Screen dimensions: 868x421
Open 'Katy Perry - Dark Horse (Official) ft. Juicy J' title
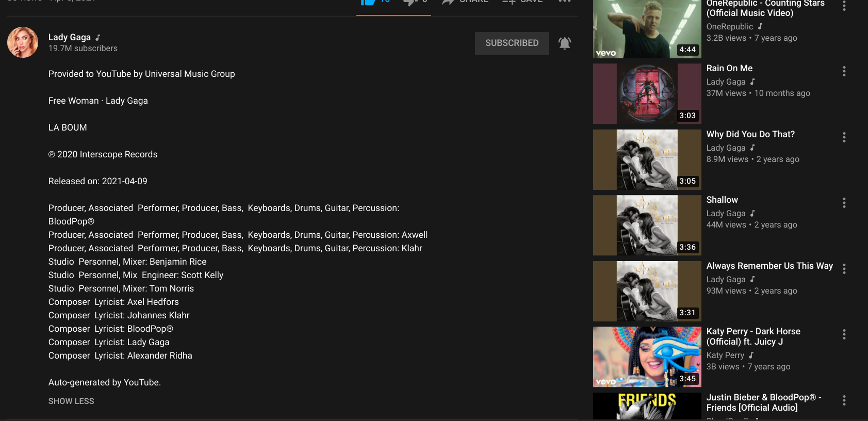point(754,336)
